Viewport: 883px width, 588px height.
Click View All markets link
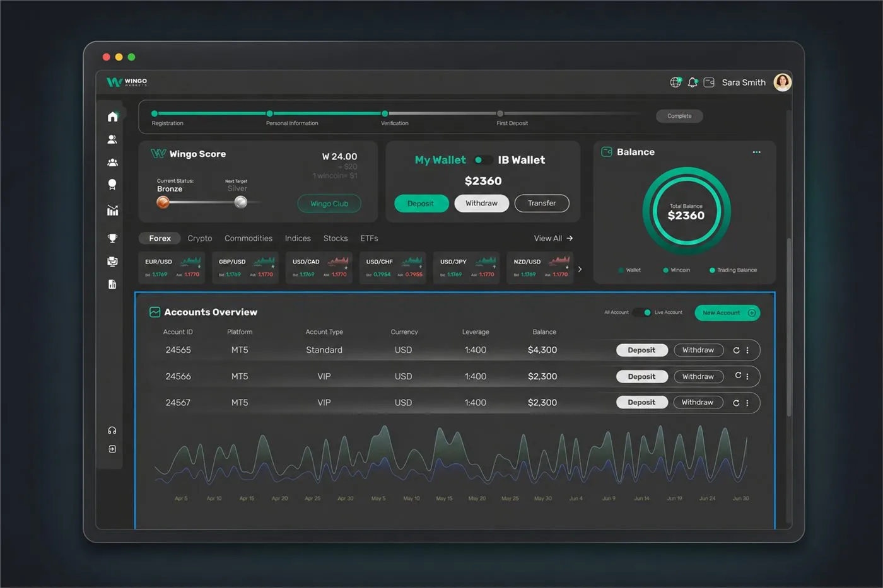coord(553,238)
